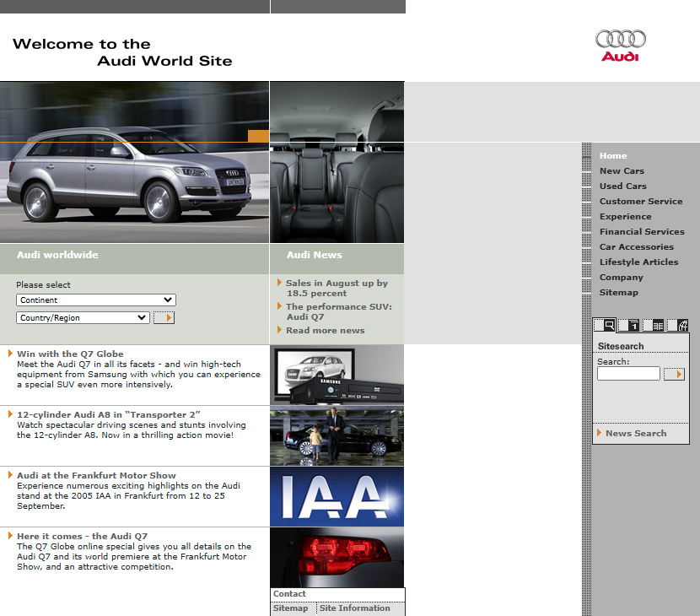
Task: Click the 'Audi News' heading
Action: click(315, 255)
